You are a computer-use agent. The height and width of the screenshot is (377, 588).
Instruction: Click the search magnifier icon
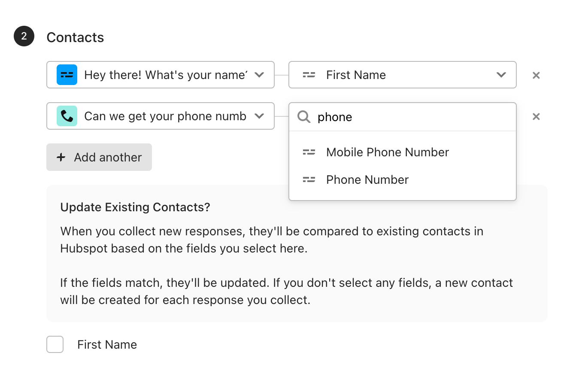(x=304, y=117)
